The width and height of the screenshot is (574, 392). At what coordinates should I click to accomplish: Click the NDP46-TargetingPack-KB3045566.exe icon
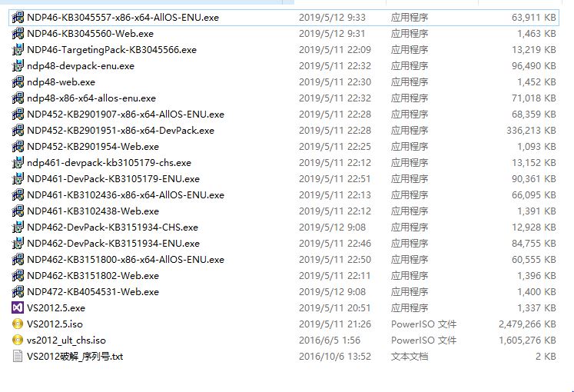click(18, 50)
